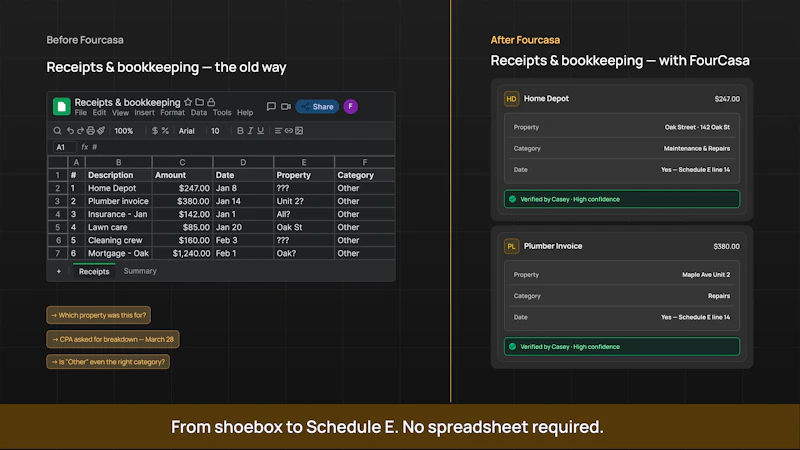
Task: Toggle underline formatting
Action: (x=260, y=131)
